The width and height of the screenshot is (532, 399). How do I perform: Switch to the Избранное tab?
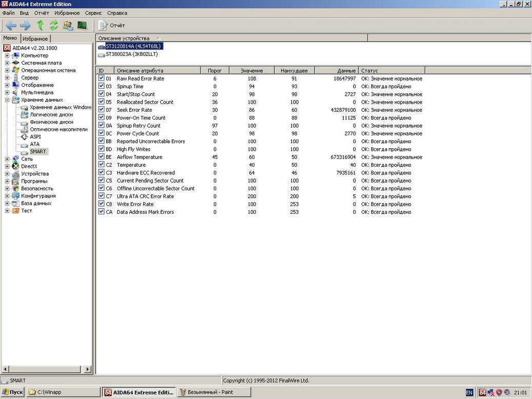(x=35, y=38)
